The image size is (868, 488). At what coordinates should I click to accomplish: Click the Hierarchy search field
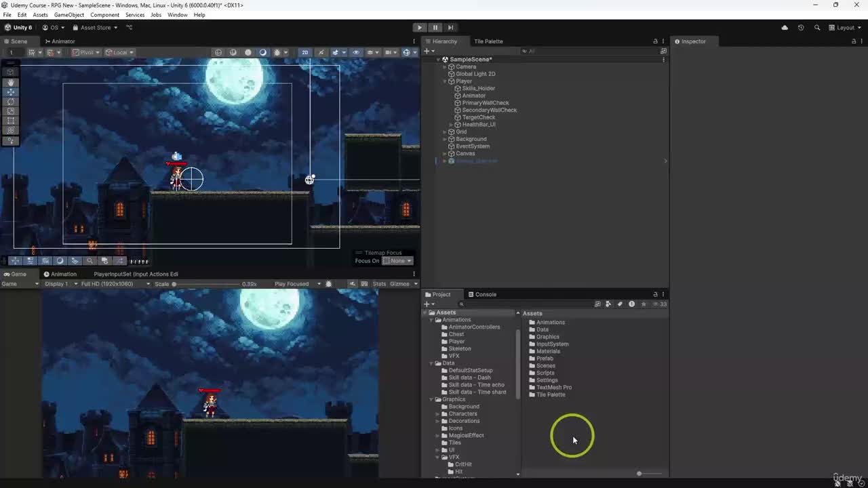(x=590, y=51)
